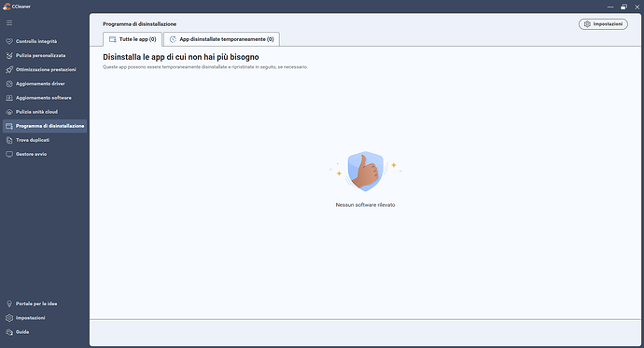Click the Guida help icon

[x=9, y=332]
